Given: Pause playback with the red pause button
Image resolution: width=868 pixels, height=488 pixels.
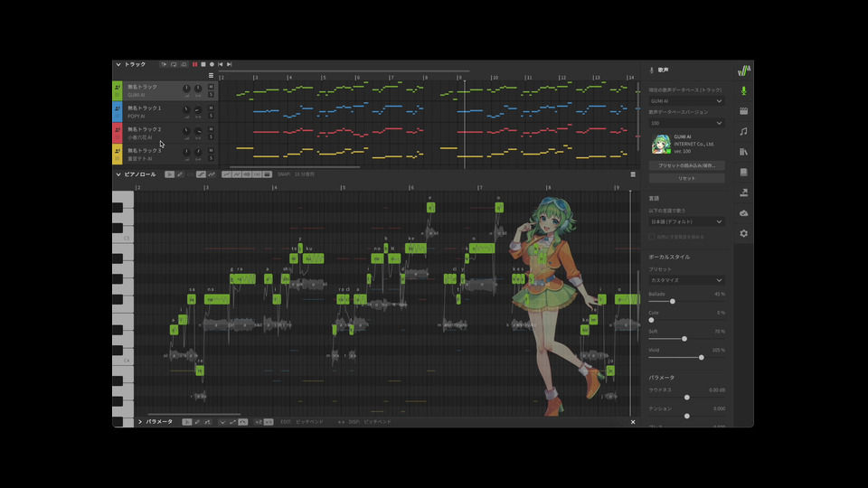Looking at the screenshot, I should pos(195,65).
